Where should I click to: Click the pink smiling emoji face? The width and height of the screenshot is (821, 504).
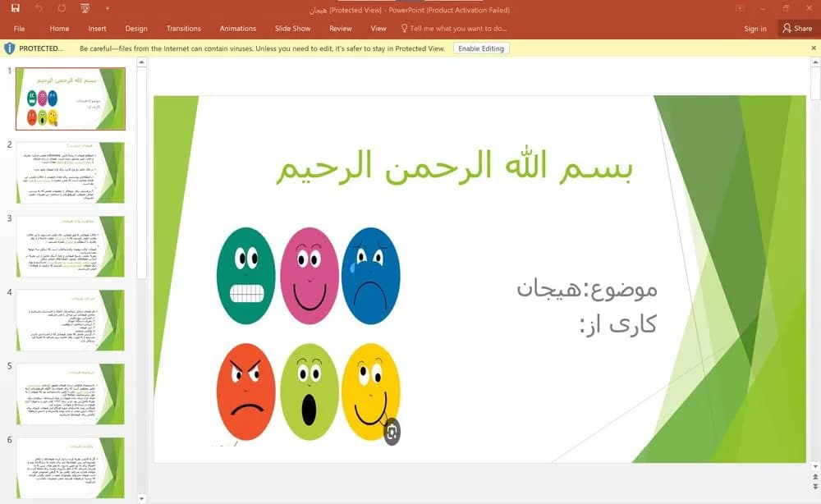pos(310,276)
